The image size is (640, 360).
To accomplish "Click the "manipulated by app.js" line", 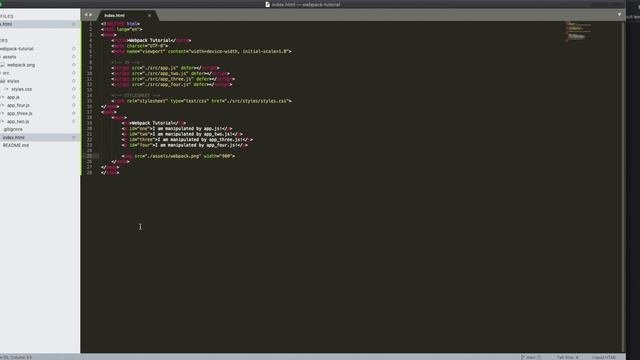I will click(177, 129).
